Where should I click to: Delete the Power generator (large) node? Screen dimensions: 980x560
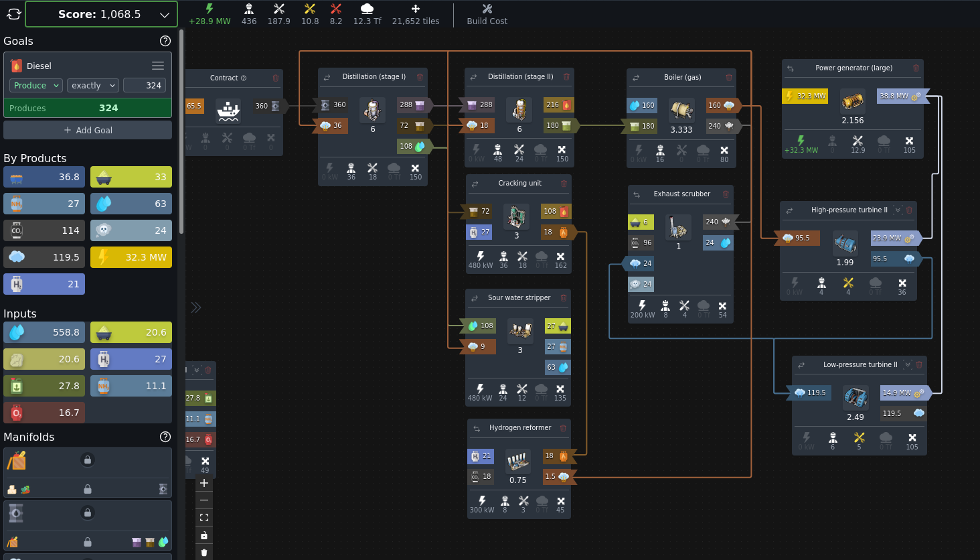[916, 68]
